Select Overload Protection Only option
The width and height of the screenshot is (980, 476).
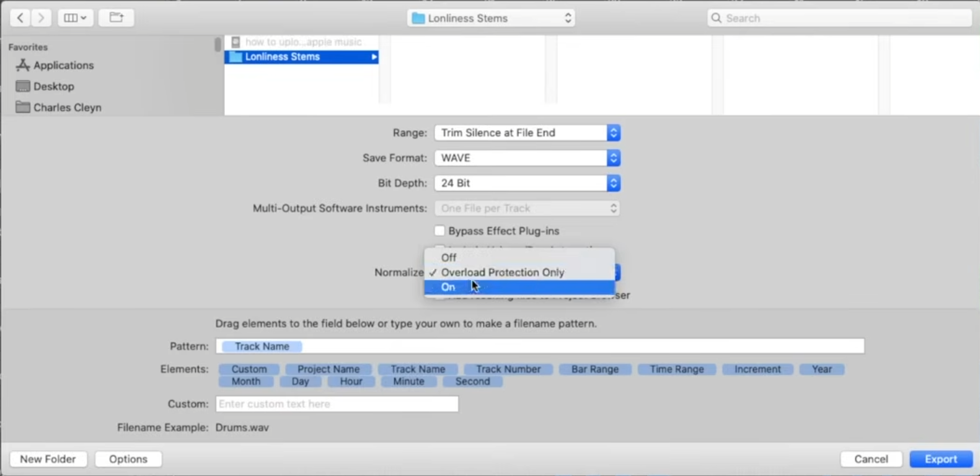[x=519, y=272]
